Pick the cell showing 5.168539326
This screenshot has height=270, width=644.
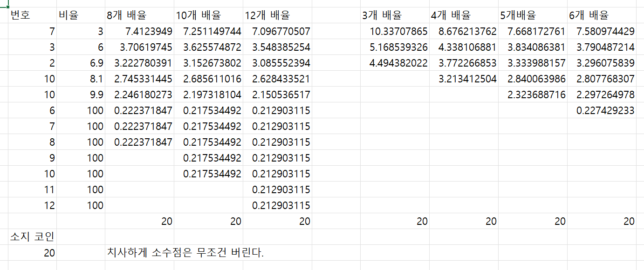point(395,47)
